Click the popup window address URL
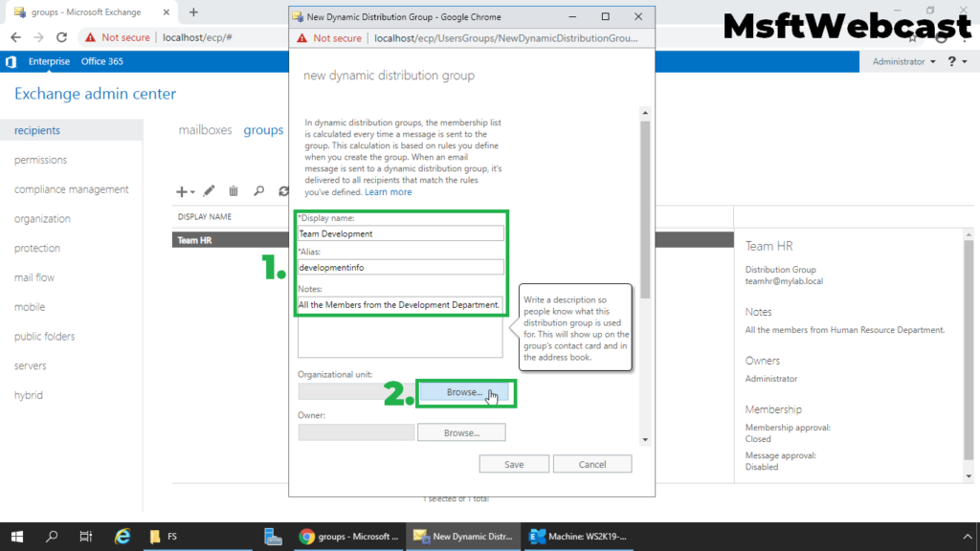This screenshot has width=980, height=551. coord(505,38)
